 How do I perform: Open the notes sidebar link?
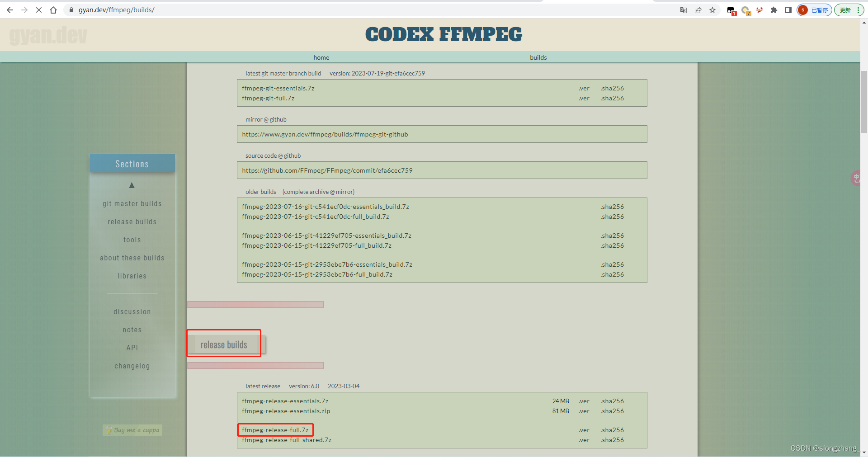(132, 330)
